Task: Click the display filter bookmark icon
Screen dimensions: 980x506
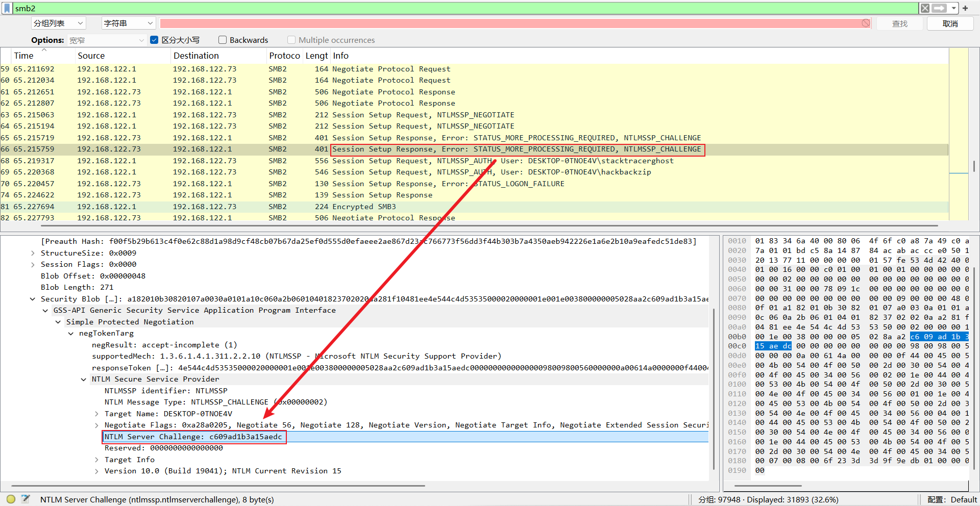Action: 7,8
